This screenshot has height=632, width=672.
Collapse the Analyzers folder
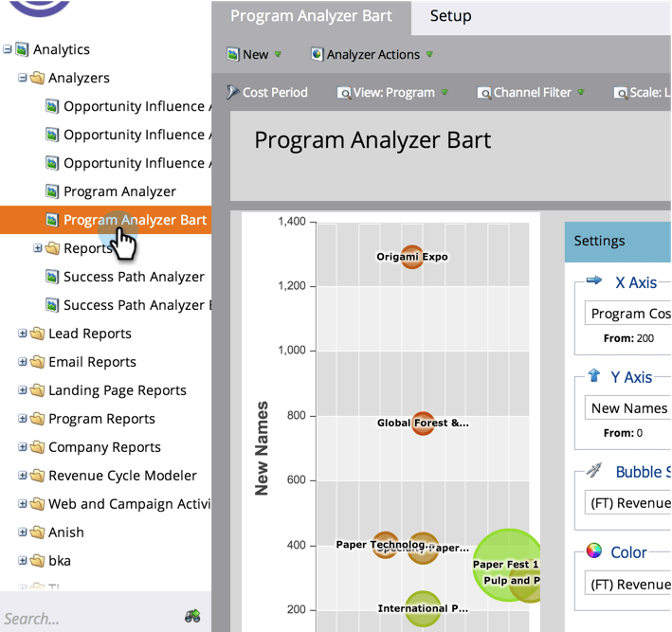click(23, 78)
